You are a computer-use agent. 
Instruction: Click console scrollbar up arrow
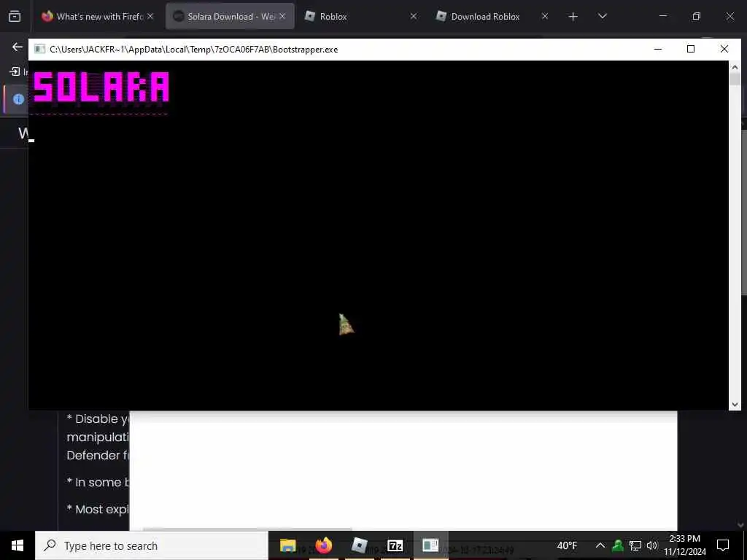pos(735,67)
